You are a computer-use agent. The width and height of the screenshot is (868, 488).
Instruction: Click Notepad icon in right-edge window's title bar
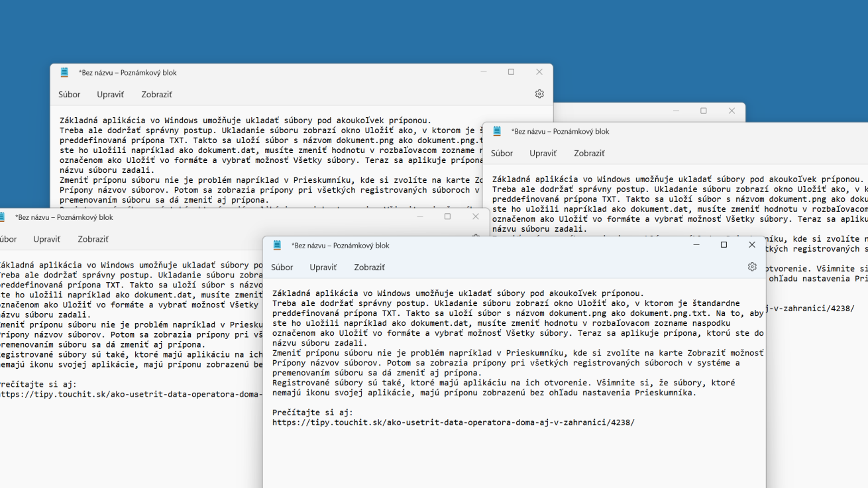[x=497, y=131]
